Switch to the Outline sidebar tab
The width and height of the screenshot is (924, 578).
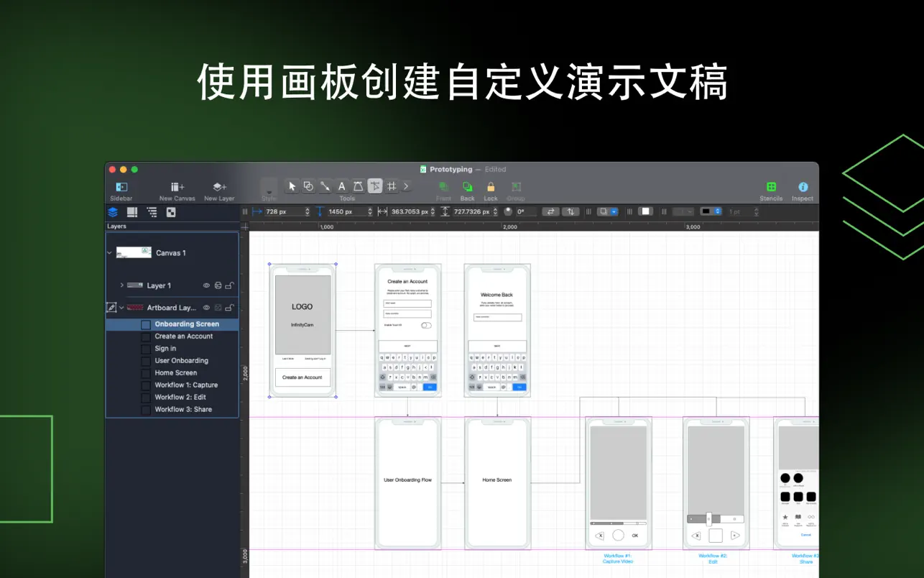pos(152,212)
